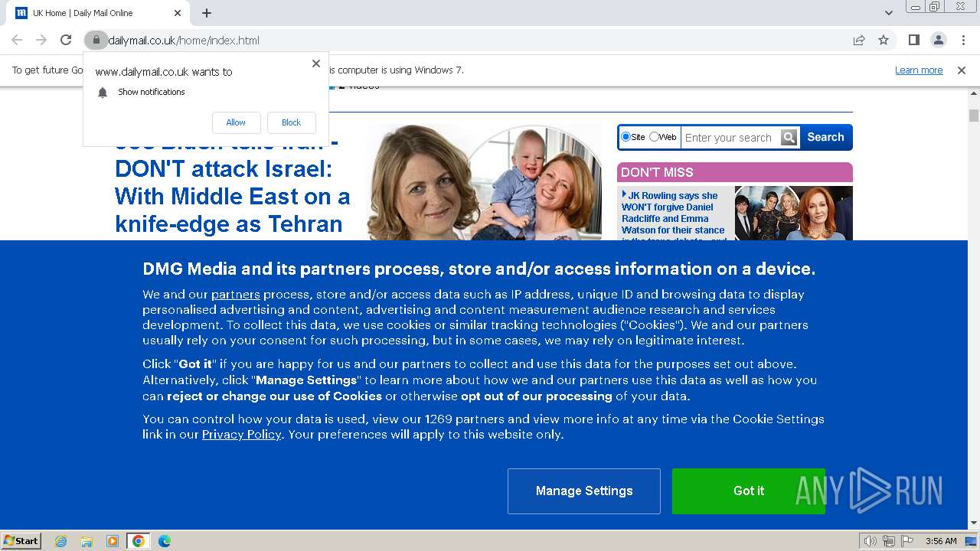Allow notifications from dailymail.co.uk
Image resolution: width=980 pixels, height=551 pixels.
(x=236, y=122)
